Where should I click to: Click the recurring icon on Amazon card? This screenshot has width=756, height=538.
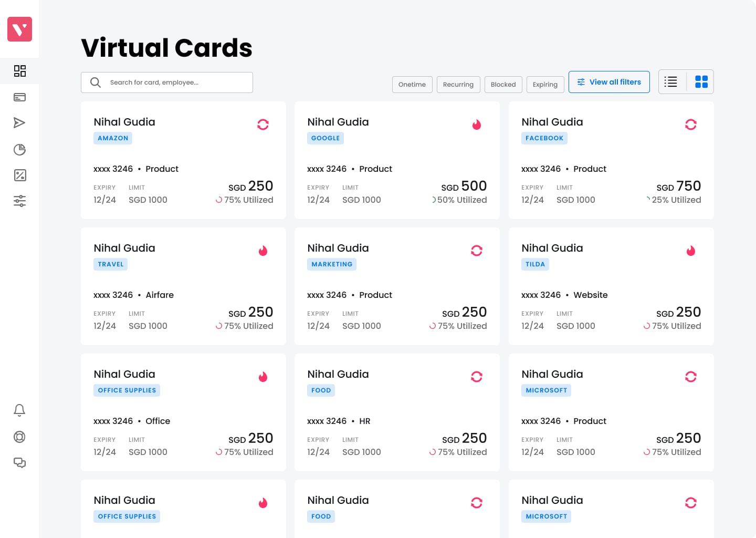point(263,125)
